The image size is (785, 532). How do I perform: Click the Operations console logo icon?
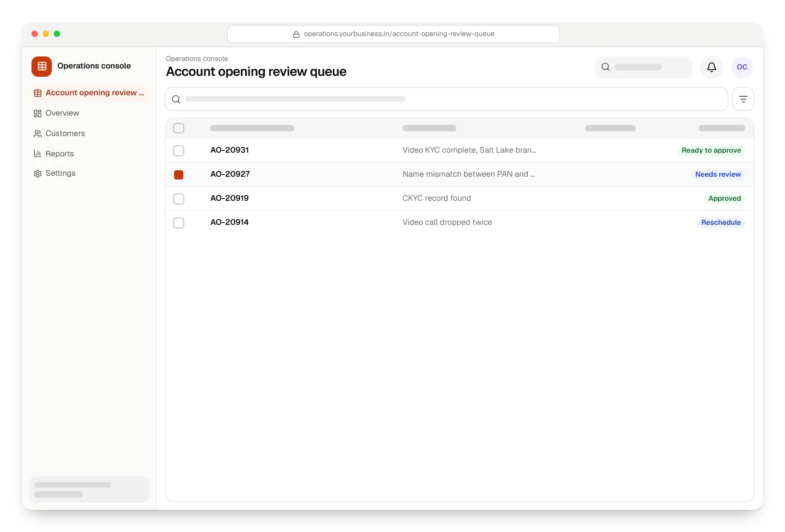42,66
